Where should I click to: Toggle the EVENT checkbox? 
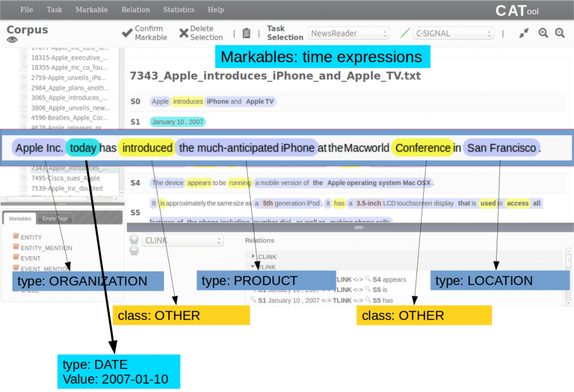[x=16, y=257]
